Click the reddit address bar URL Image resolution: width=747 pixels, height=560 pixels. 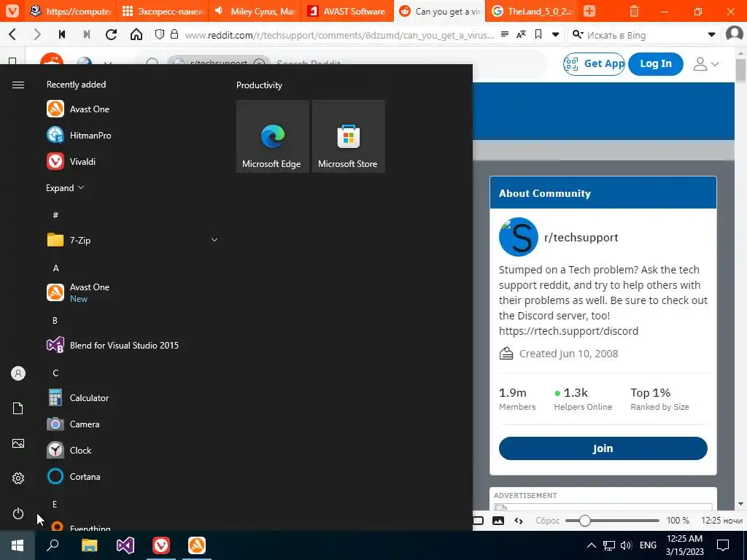[339, 35]
